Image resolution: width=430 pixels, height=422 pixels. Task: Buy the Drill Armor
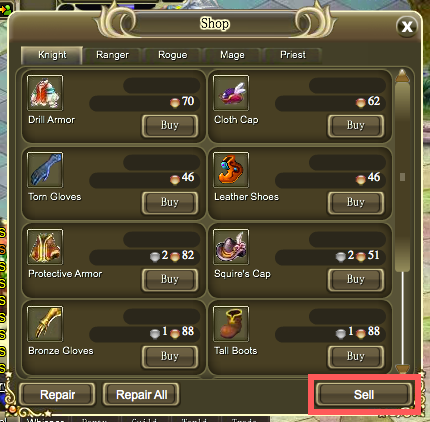coord(170,126)
